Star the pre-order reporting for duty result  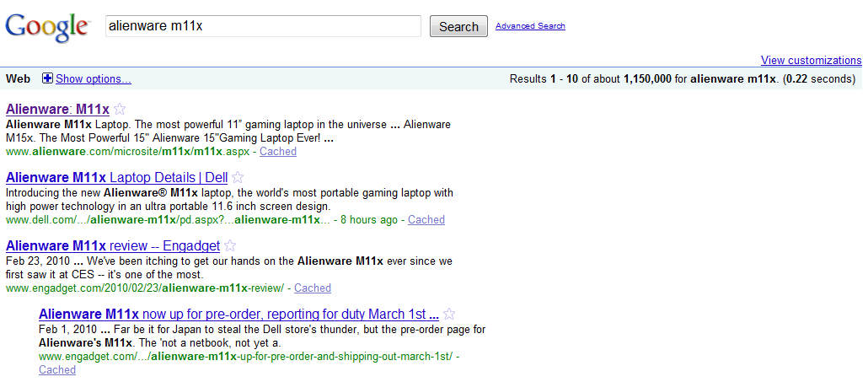click(x=449, y=315)
